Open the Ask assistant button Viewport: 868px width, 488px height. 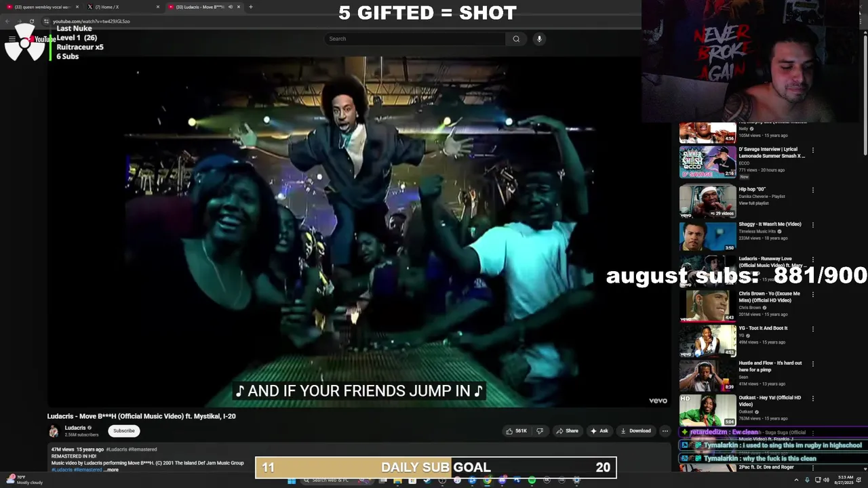point(599,431)
